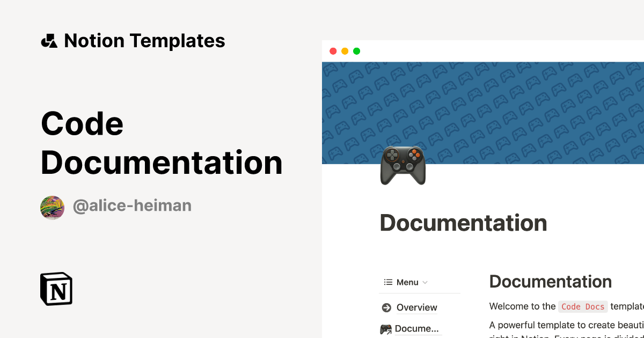Click the Documentation heading in the page body
Image resolution: width=644 pixels, height=338 pixels.
click(x=550, y=282)
